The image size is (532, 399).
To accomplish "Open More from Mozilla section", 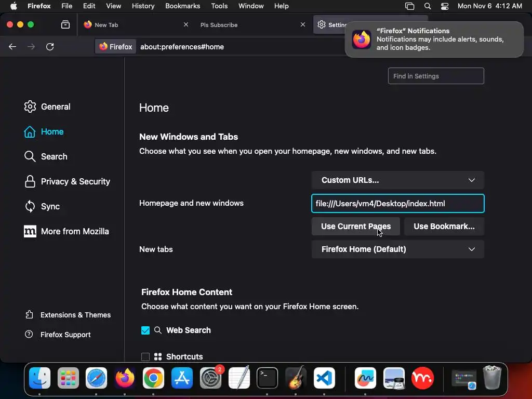I will pos(66,231).
